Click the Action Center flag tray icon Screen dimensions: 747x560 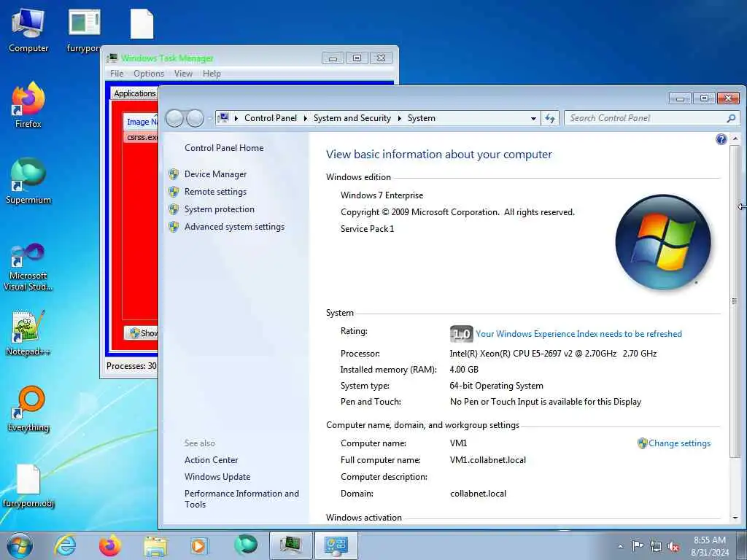638,546
